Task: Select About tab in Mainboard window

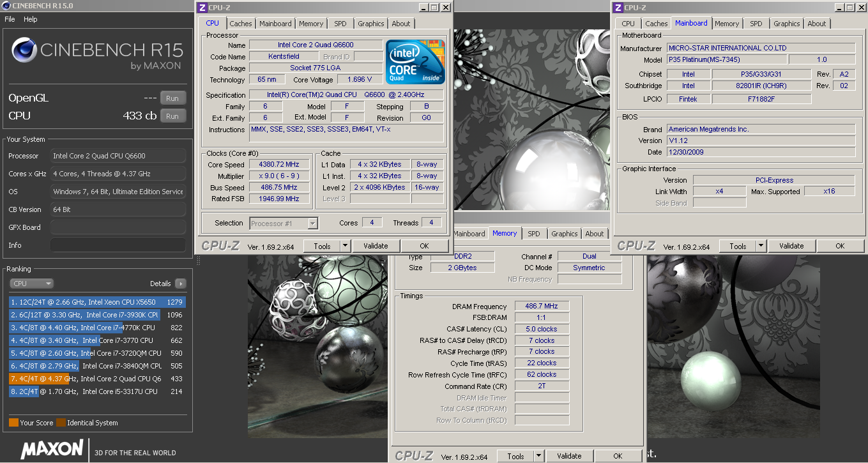Action: click(817, 24)
